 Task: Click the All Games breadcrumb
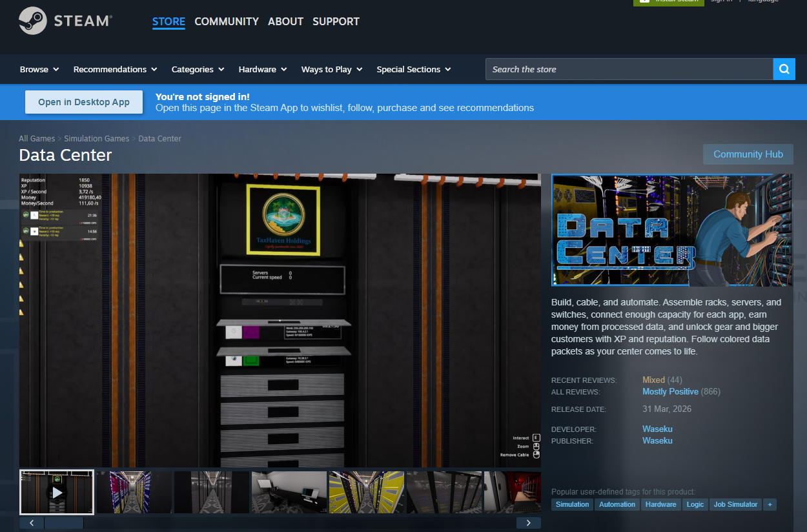(37, 139)
